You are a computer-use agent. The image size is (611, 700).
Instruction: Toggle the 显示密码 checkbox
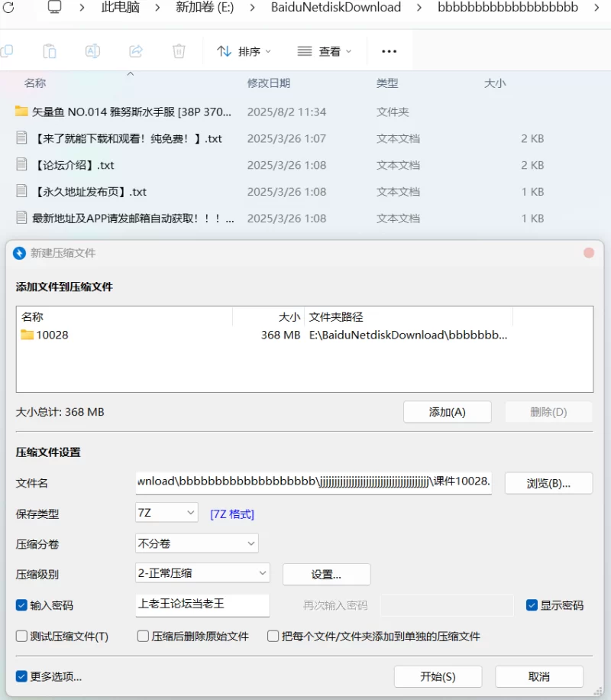(532, 605)
